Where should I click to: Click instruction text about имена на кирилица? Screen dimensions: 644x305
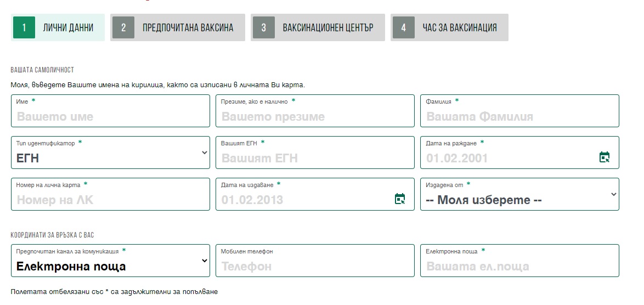click(158, 85)
